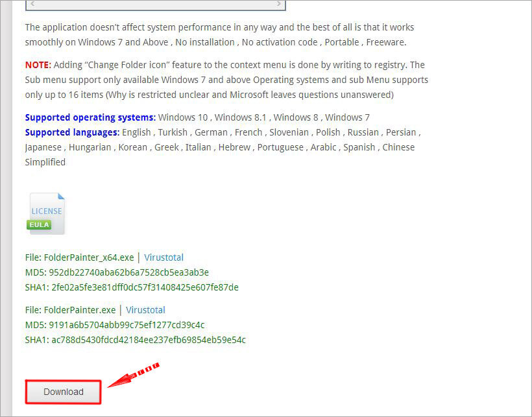This screenshot has height=417, width=532.
Task: Click the 'Supported operating systems:' heading
Action: click(x=90, y=117)
